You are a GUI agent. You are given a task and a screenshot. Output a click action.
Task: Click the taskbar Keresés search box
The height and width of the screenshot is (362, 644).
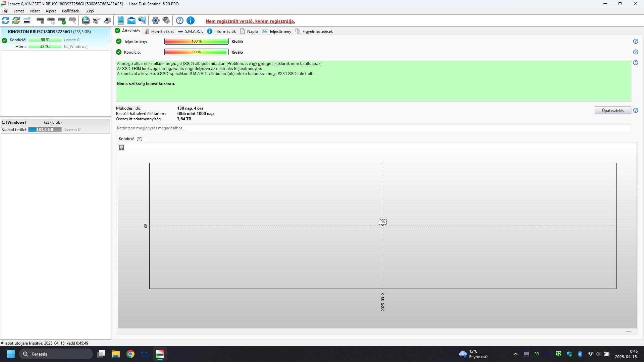pos(56,354)
